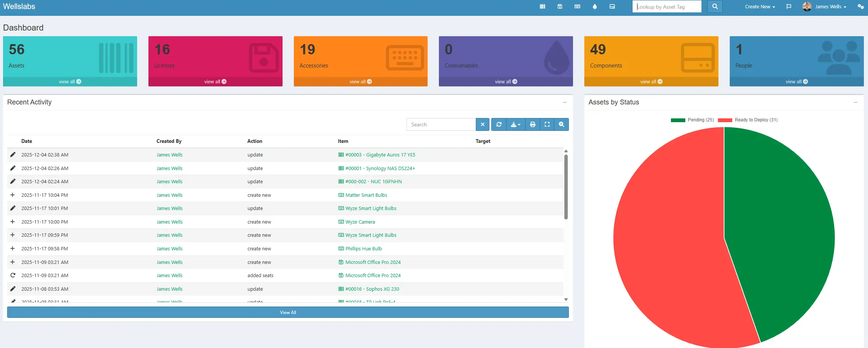Click the scroll down arrow of activity table
The image size is (868, 348).
coord(566,299)
